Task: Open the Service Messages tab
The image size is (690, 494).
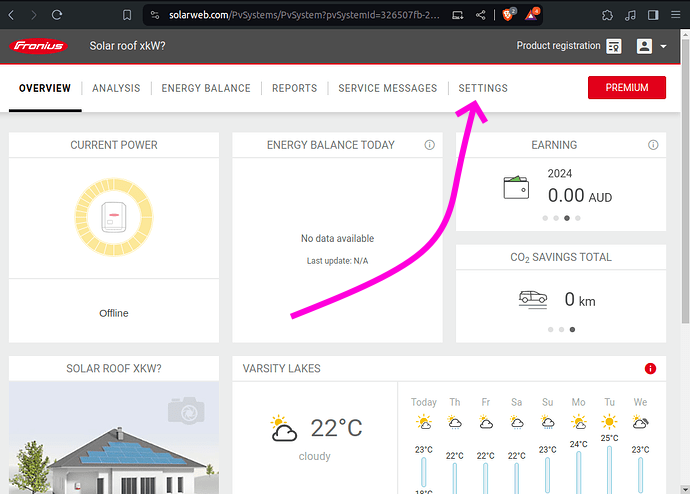Action: click(x=388, y=88)
